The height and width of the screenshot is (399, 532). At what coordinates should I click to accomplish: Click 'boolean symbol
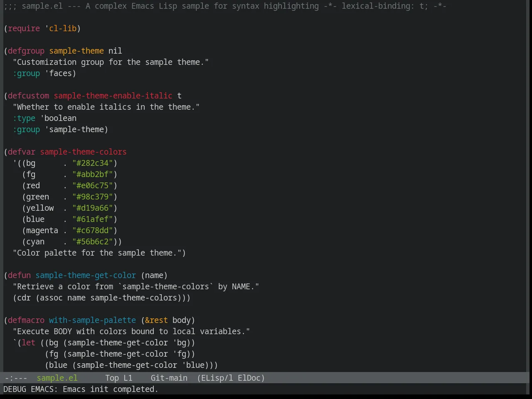pos(58,118)
